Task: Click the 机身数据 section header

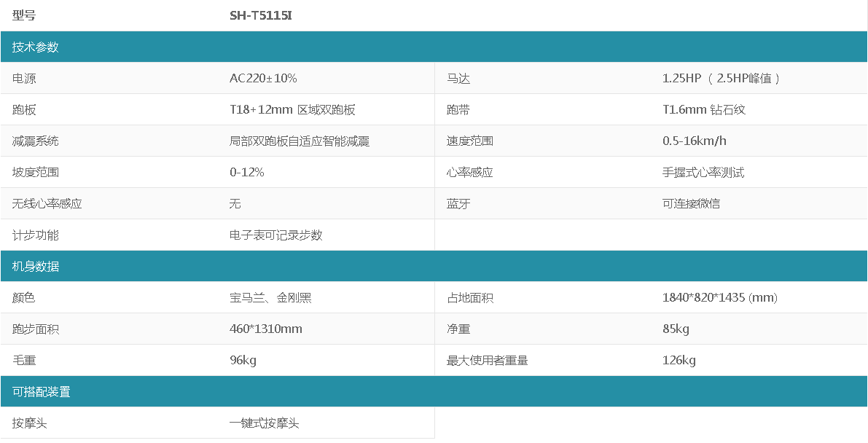Action: pos(434,267)
